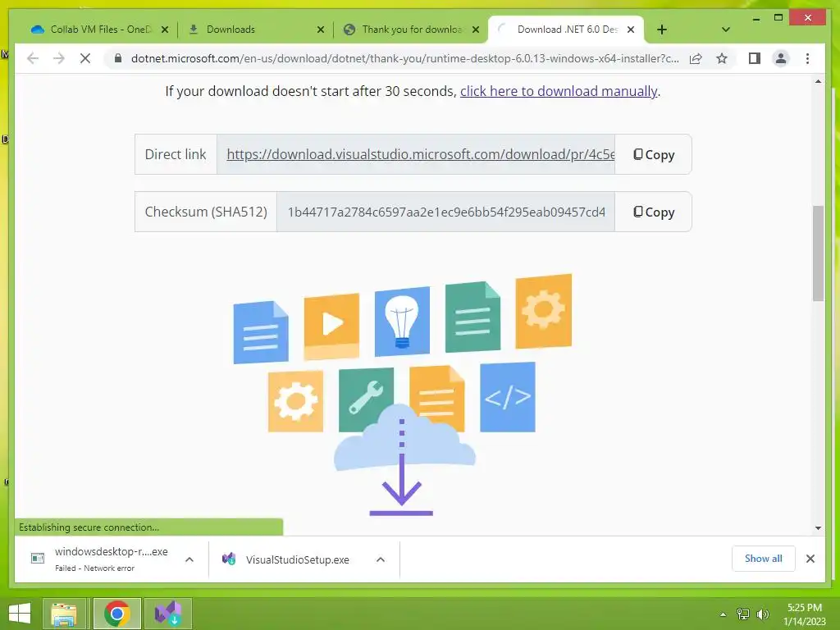Click the Direct link label
840x630 pixels.
pyautogui.click(x=176, y=154)
